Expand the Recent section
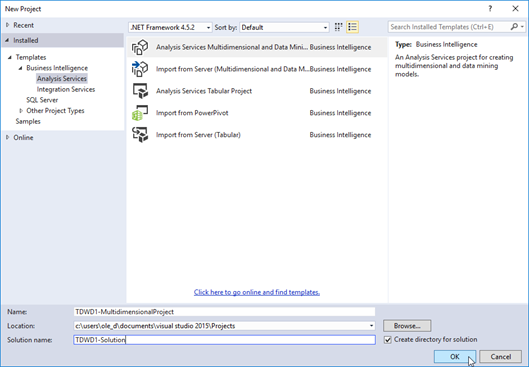The image size is (529, 367). tap(7, 25)
